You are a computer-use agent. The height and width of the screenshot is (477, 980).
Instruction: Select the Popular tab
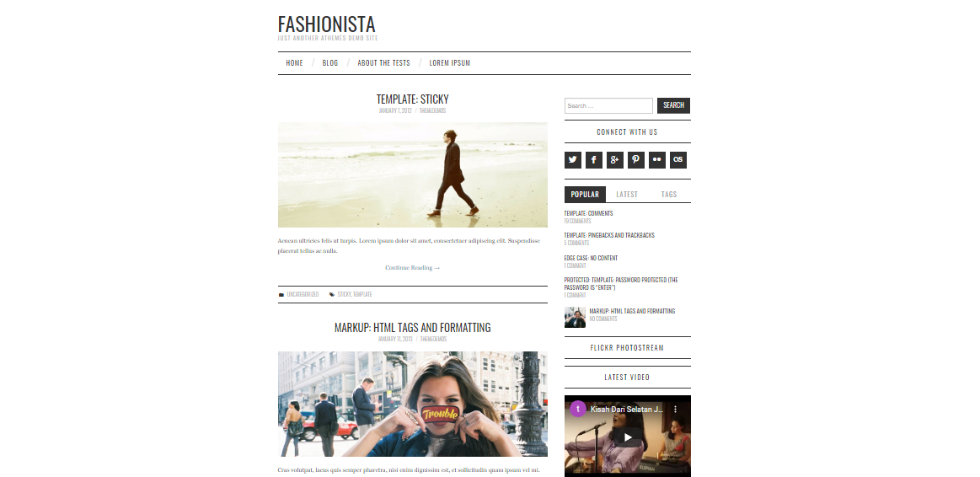tap(585, 195)
